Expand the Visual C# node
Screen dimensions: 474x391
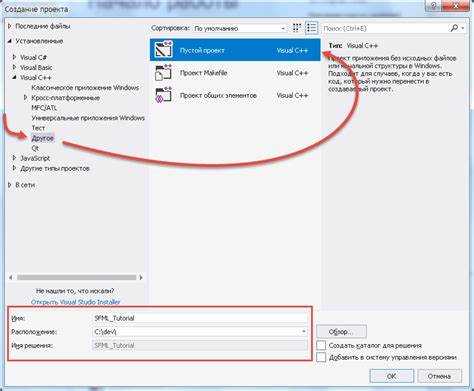click(14, 57)
